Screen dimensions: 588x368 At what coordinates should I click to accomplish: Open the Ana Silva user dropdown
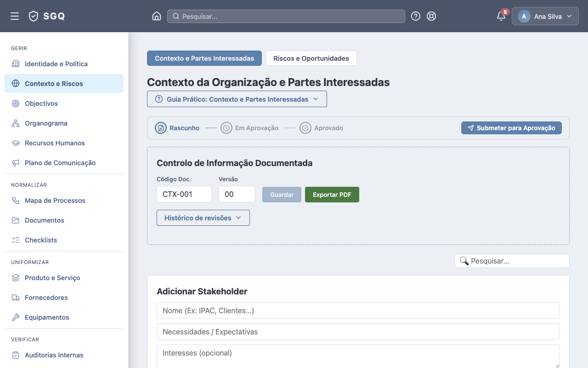[x=545, y=16]
